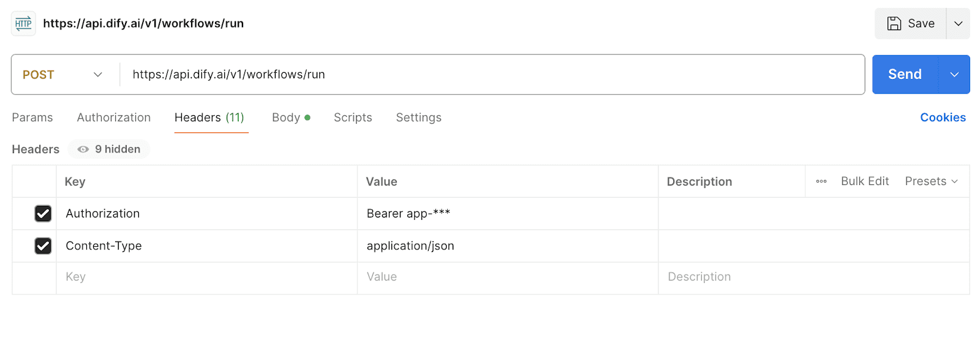Open the Settings tab
Viewport: 980px width, 337px height.
pos(418,118)
